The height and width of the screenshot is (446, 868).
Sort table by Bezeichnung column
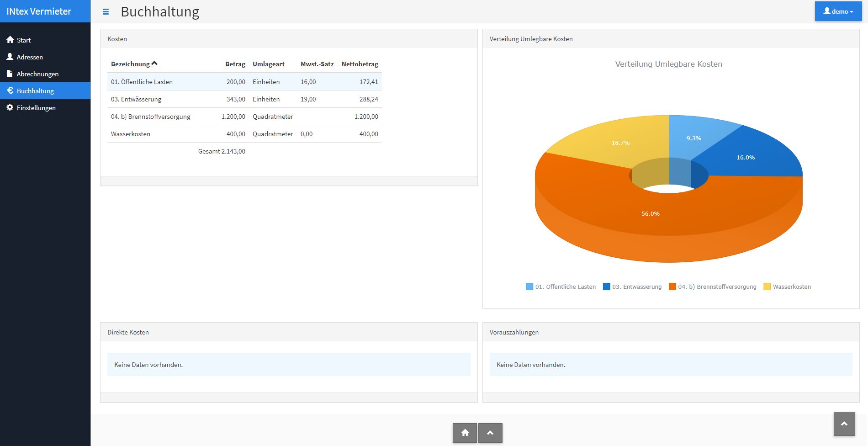click(130, 64)
